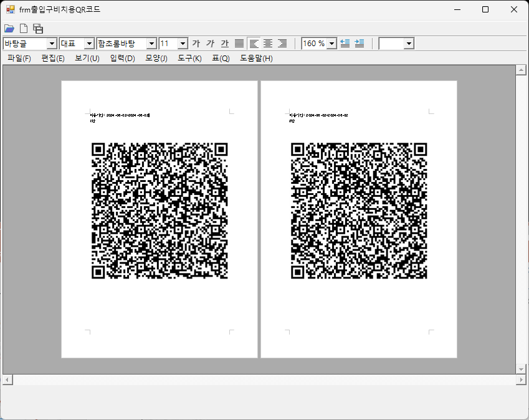This screenshot has height=420, width=529.
Task: Open the font size 11 dropdown
Action: coord(183,44)
